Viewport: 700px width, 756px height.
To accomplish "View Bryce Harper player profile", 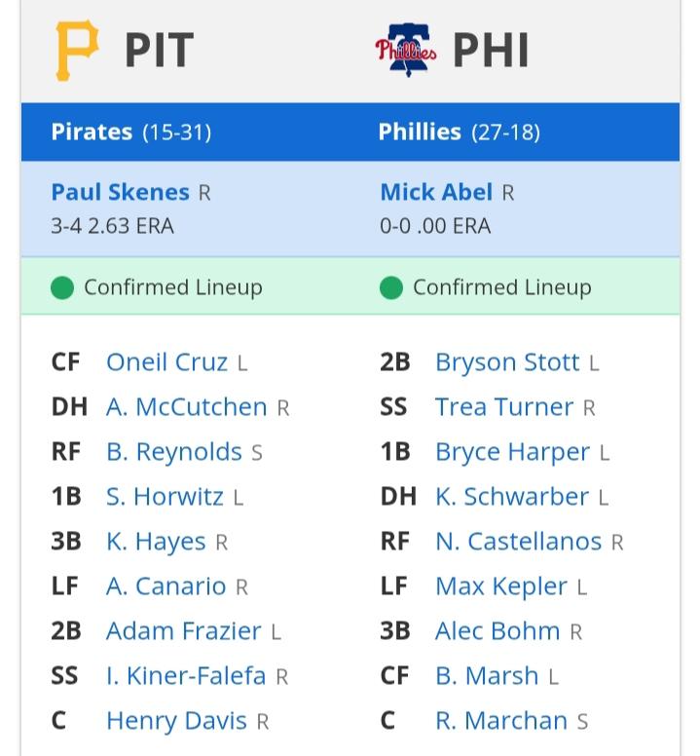I will (x=513, y=452).
